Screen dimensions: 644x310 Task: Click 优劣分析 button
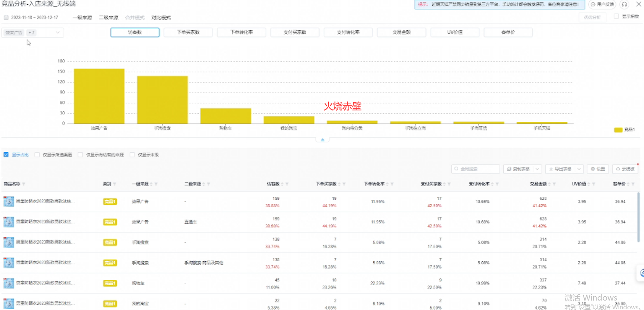592,17
